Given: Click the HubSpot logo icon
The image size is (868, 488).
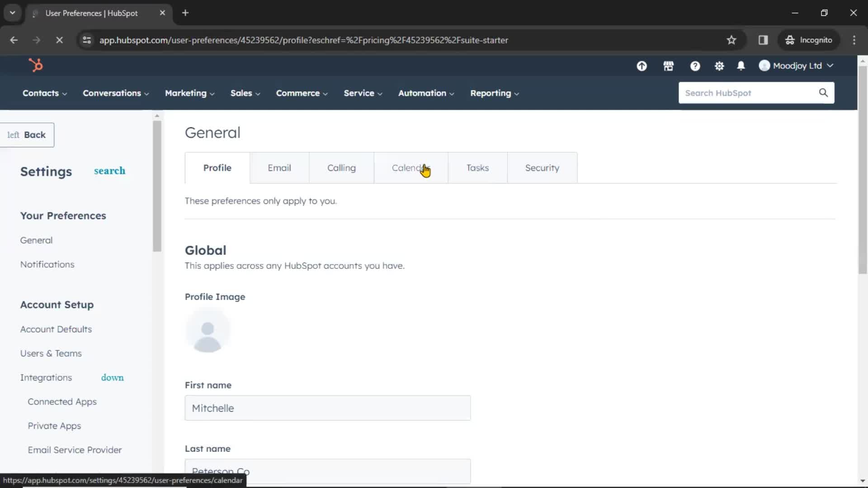Looking at the screenshot, I should (x=36, y=65).
